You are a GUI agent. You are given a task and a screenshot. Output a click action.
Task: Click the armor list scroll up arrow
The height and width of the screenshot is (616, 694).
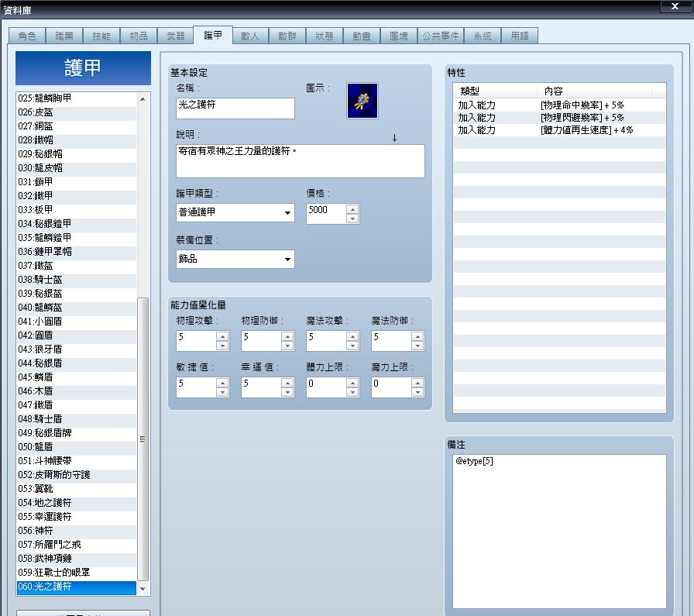[143, 98]
